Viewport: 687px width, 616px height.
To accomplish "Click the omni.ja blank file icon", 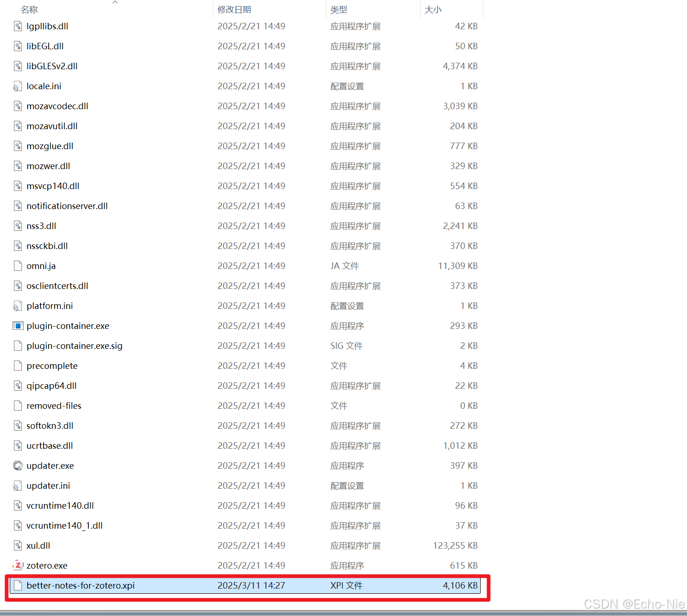I will 18,266.
